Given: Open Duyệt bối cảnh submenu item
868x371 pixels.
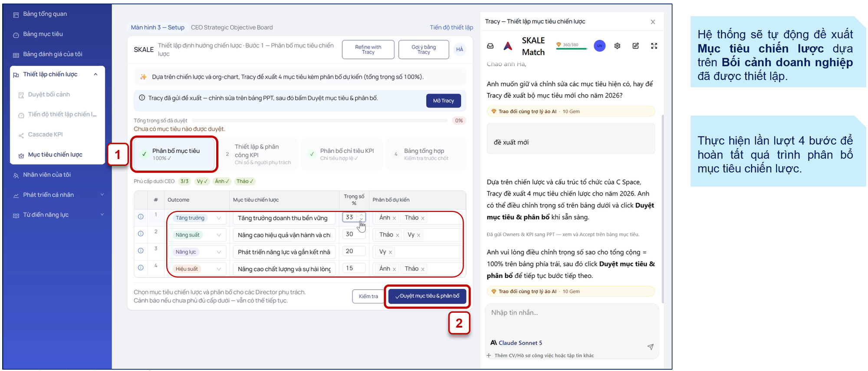Looking at the screenshot, I should (49, 94).
